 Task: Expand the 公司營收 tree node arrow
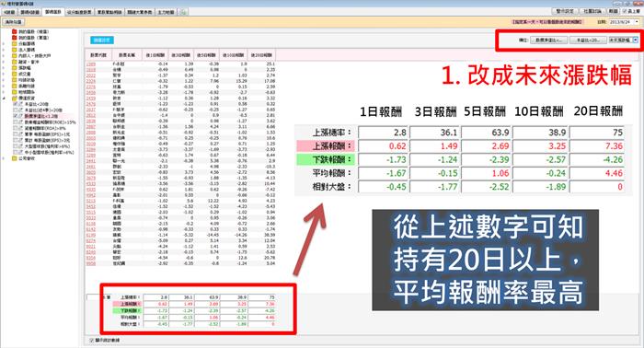(x=4, y=158)
